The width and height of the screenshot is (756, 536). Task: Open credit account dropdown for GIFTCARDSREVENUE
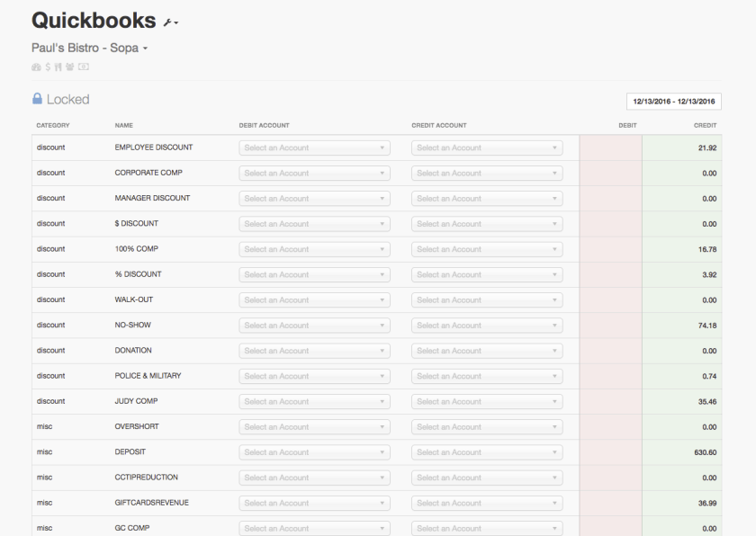[487, 503]
